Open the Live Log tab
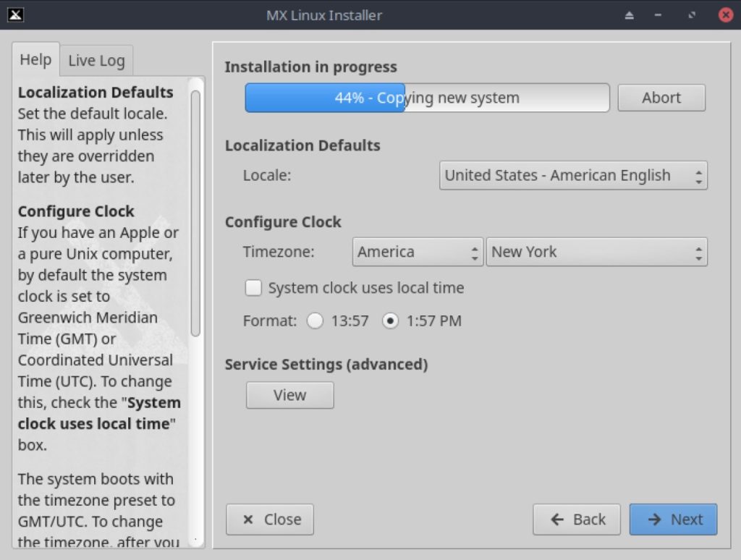 point(96,61)
